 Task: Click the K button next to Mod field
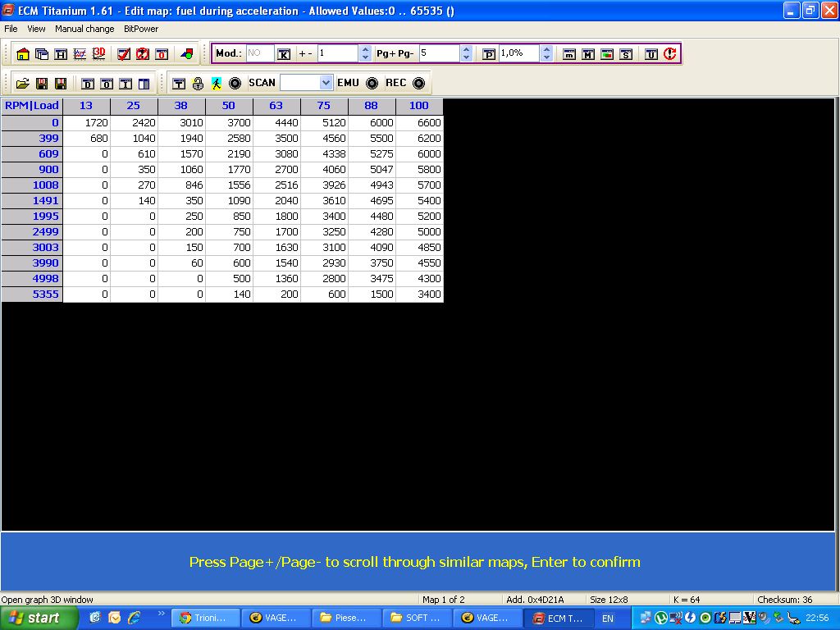click(284, 54)
